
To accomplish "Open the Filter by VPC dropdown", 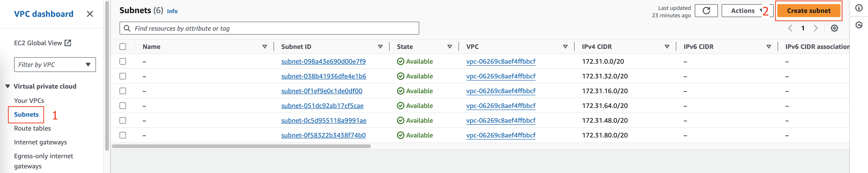I will coord(55,65).
